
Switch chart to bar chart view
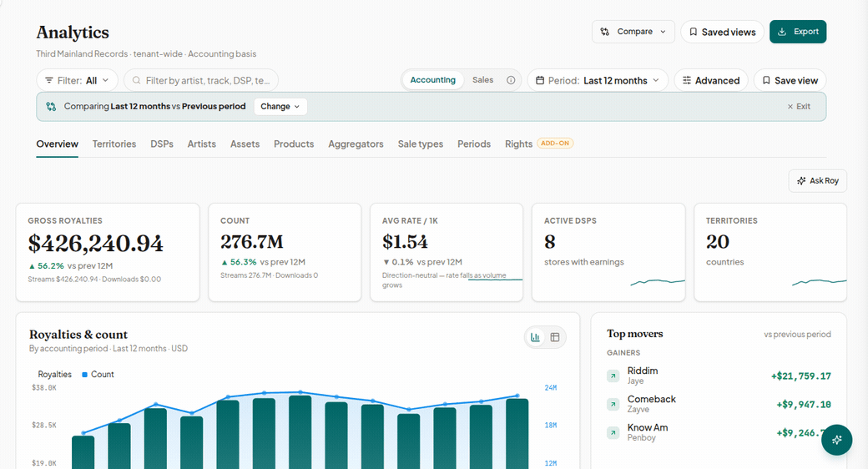pos(535,337)
